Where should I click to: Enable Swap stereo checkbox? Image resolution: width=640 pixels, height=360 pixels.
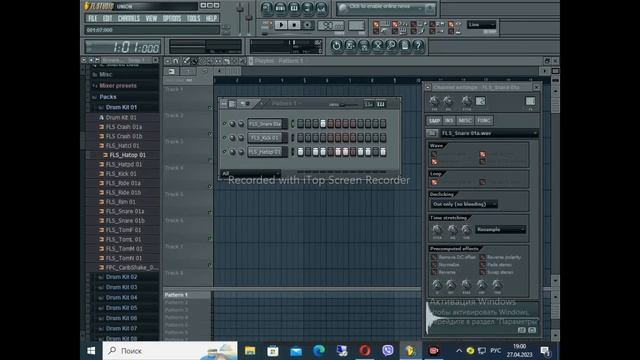(x=482, y=272)
